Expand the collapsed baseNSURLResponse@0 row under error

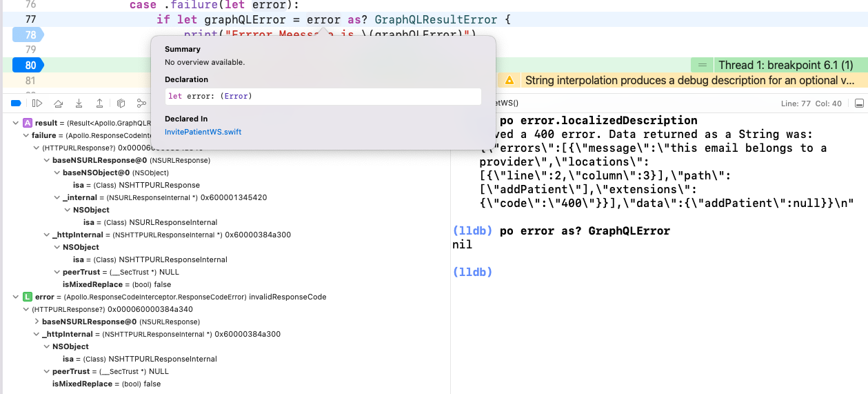[37, 322]
